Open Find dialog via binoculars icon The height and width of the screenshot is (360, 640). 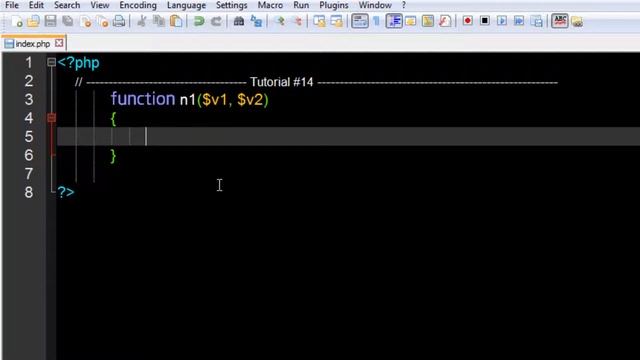(239, 21)
